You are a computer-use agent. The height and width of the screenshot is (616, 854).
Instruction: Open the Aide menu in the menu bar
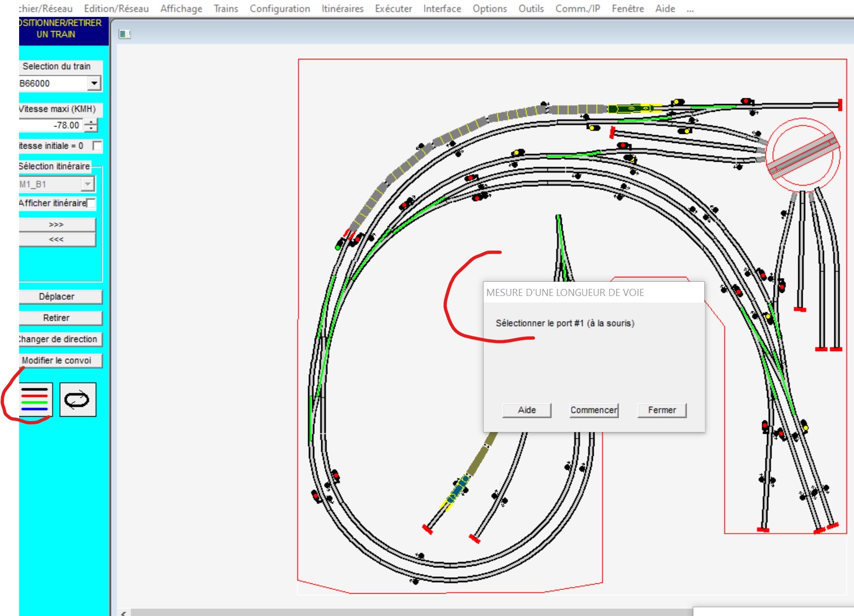665,9
